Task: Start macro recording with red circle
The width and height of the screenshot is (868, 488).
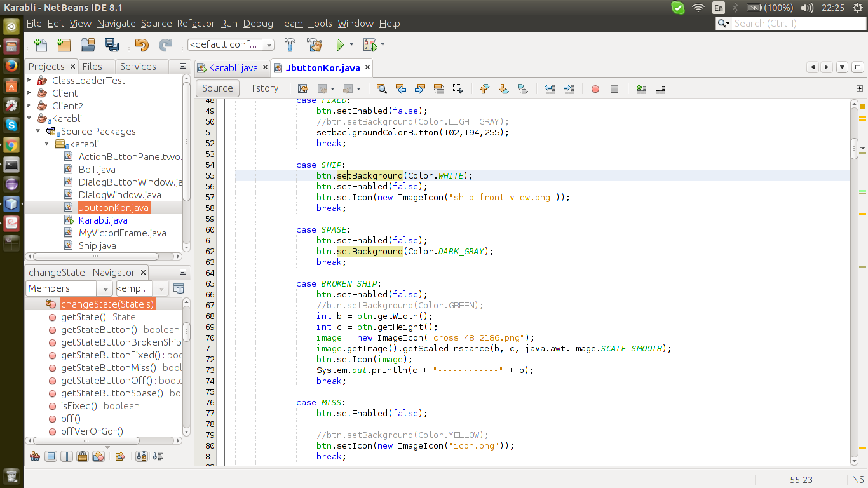Action: click(x=595, y=89)
